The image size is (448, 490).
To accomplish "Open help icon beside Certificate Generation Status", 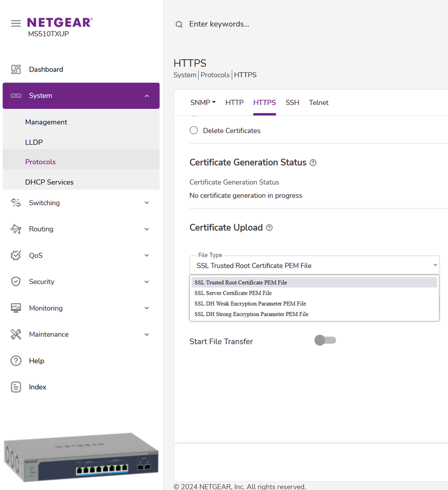I will click(x=313, y=163).
